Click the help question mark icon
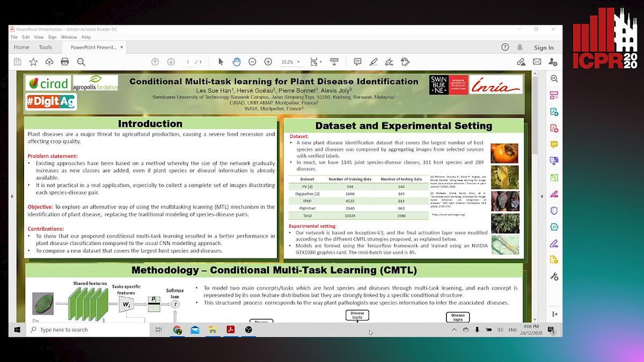Screen dimensions: 644x362 505,47
